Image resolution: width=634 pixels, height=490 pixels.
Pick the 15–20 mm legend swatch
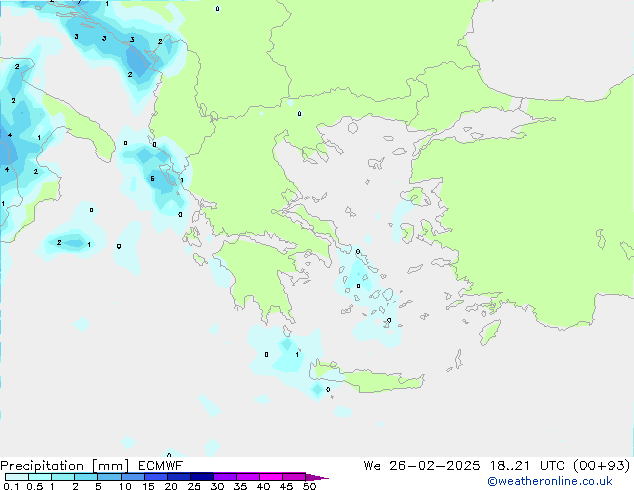156,477
